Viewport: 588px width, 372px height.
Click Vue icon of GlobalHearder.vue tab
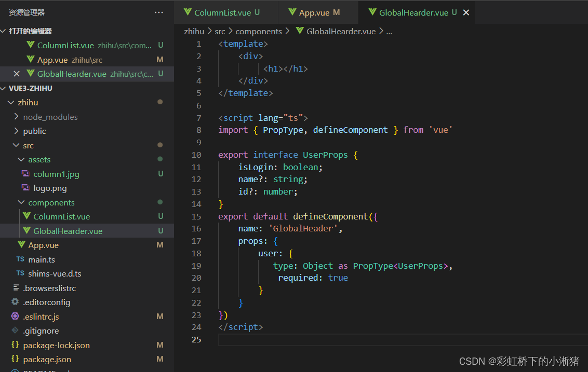point(372,12)
